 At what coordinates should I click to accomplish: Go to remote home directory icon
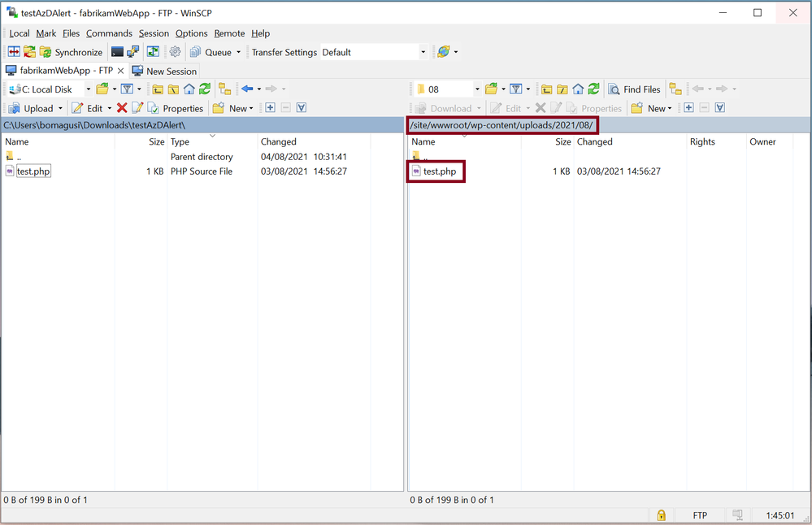(x=578, y=89)
